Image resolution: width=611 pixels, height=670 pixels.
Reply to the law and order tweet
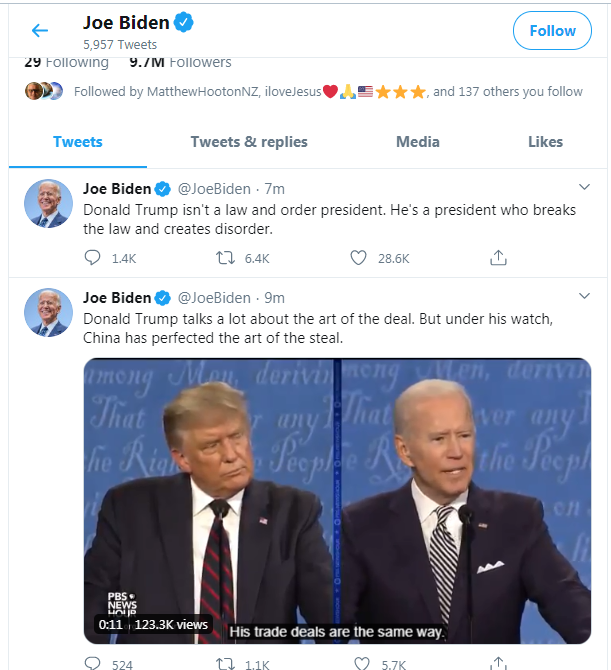pyautogui.click(x=93, y=258)
